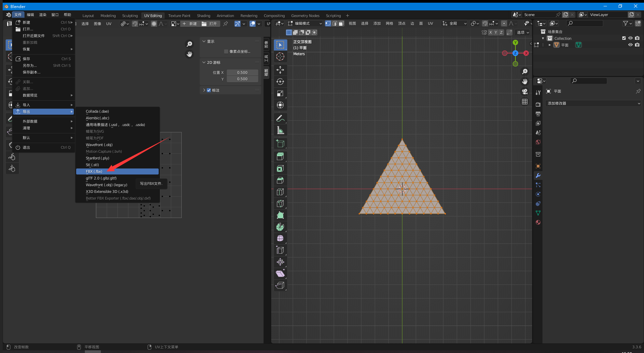Image resolution: width=644 pixels, height=353 pixels.
Task: Select the Smooth vertices tool
Action: pos(280,238)
